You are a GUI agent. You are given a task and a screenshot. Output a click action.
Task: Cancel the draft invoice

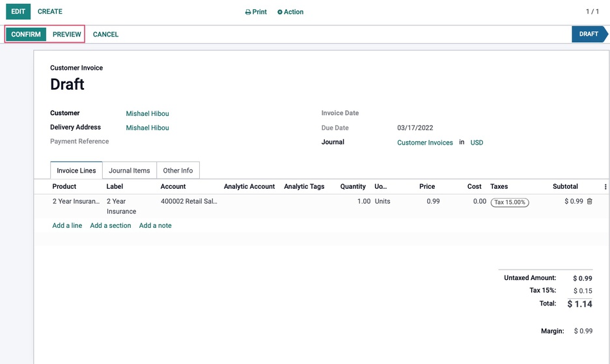tap(105, 35)
